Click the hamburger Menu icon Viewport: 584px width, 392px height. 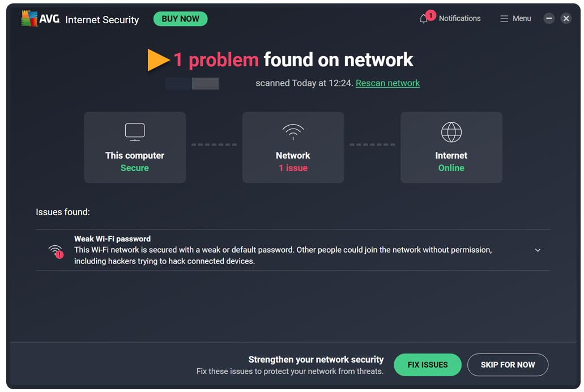pyautogui.click(x=504, y=19)
